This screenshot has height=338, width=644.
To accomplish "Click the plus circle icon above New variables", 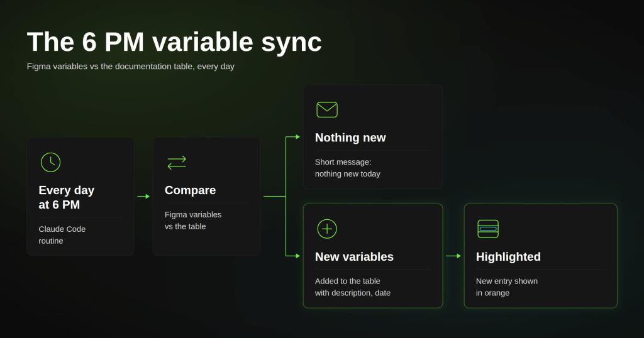I will (327, 229).
